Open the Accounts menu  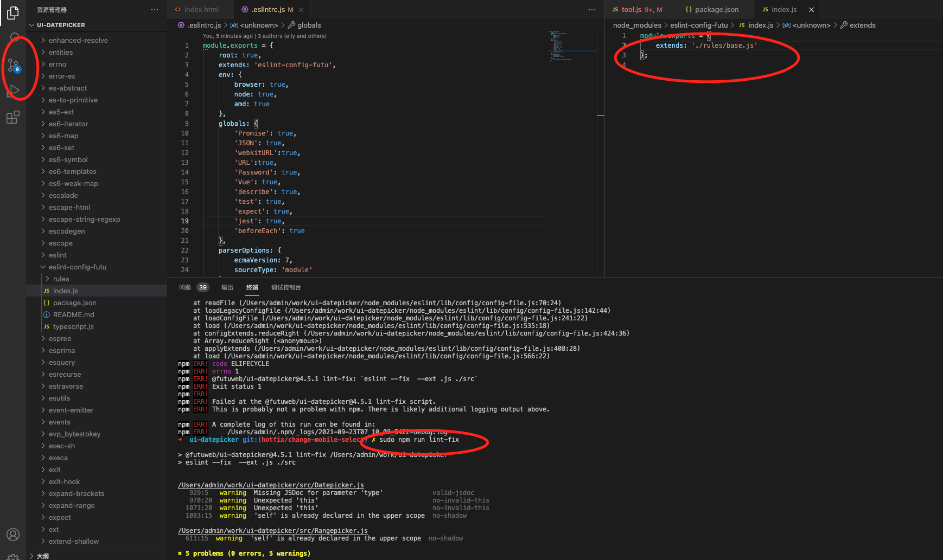13,535
